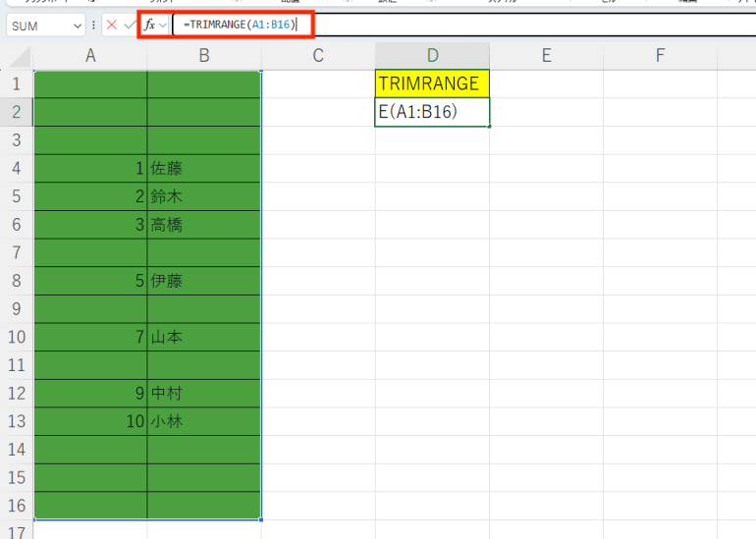Click the Cancel (X) icon in formula bar
The image size is (756, 539).
(111, 26)
